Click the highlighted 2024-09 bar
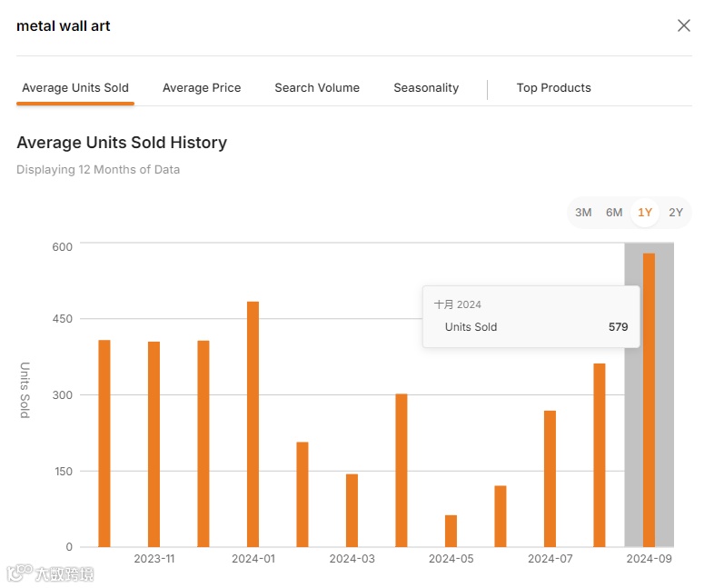 coord(649,400)
